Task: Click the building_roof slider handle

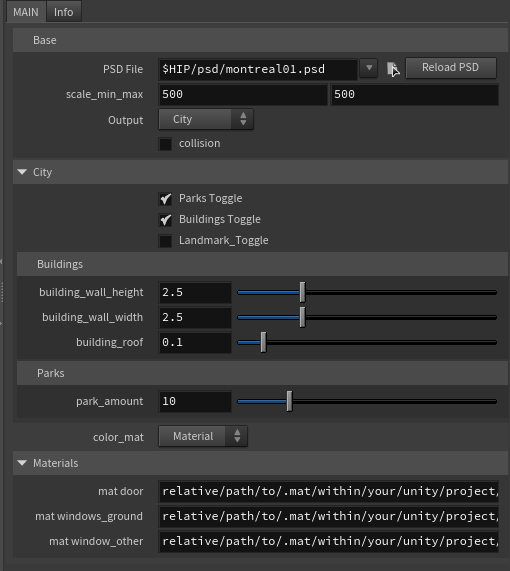Action: pos(263,342)
